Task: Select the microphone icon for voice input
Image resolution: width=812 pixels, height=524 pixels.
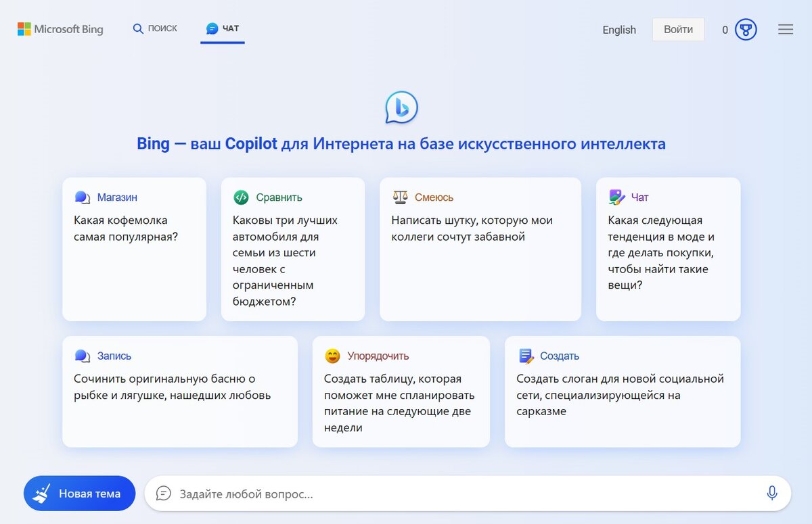Action: (772, 494)
